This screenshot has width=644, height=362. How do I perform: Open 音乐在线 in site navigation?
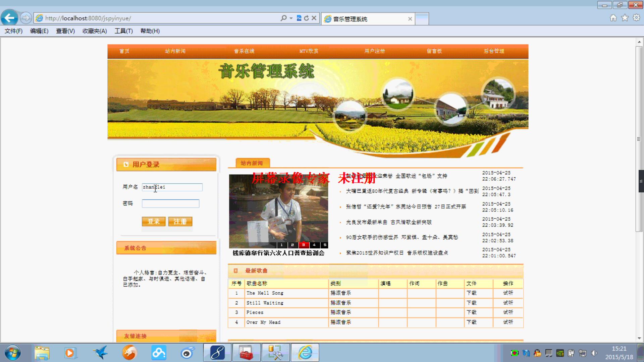[244, 51]
